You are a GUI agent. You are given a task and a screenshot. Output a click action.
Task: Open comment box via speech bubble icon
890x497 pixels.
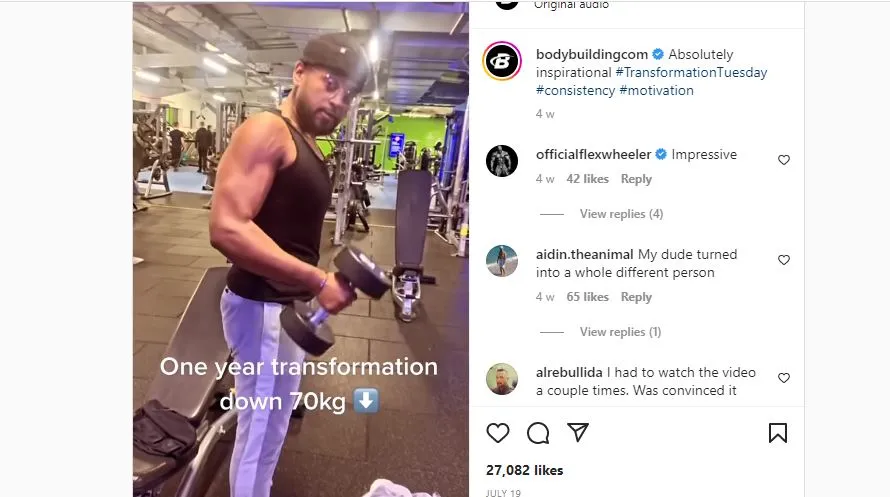click(x=538, y=433)
